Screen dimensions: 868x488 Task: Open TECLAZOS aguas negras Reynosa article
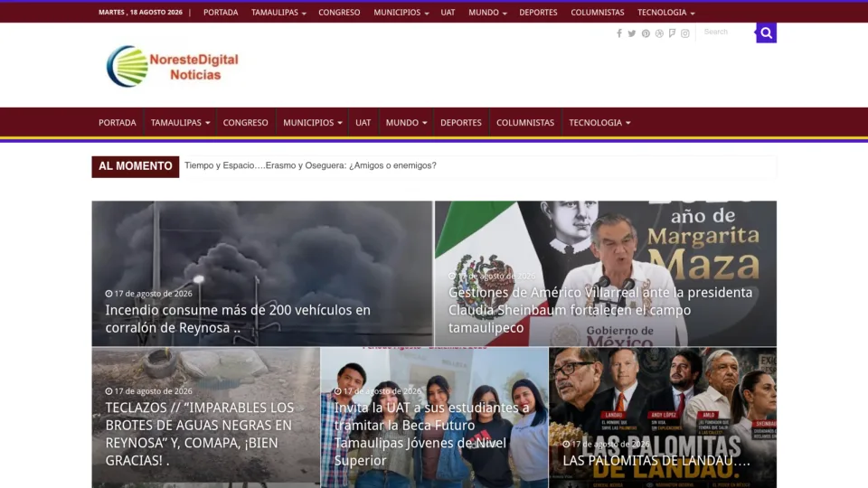(199, 434)
